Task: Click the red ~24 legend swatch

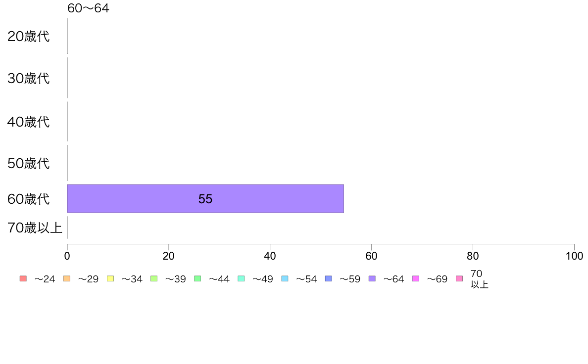Action: pyautogui.click(x=23, y=278)
